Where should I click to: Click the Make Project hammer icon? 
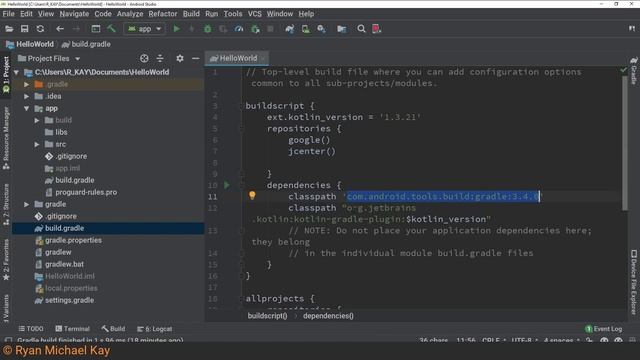(x=111, y=29)
